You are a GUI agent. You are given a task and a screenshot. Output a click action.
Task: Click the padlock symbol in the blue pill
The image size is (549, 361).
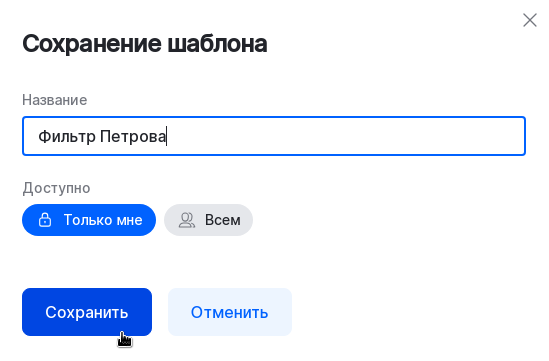(45, 220)
